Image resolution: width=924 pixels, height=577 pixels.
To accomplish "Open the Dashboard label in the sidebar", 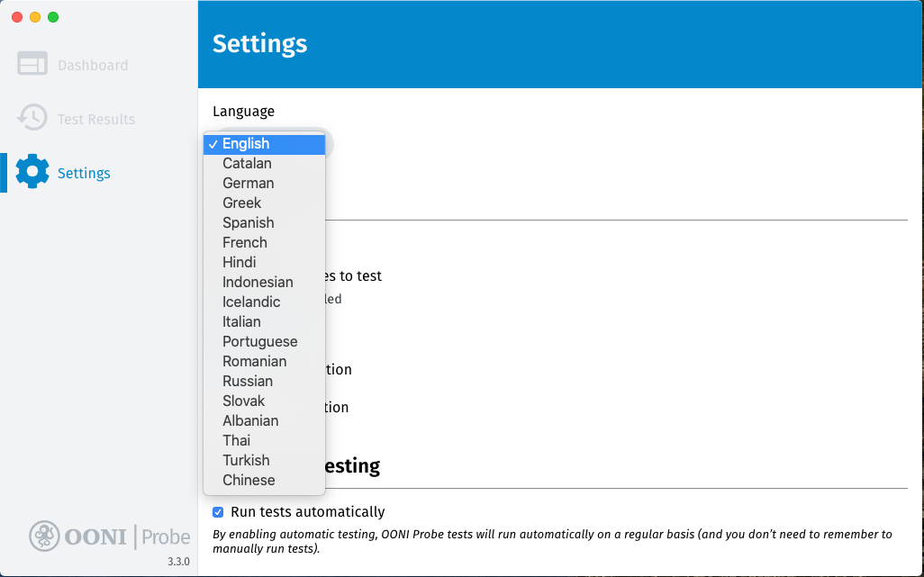I will [93, 66].
